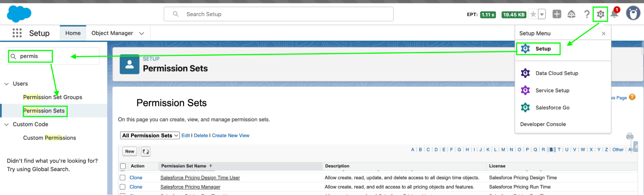The image size is (644, 195).
Task: Click the Description column header
Action: 337,166
